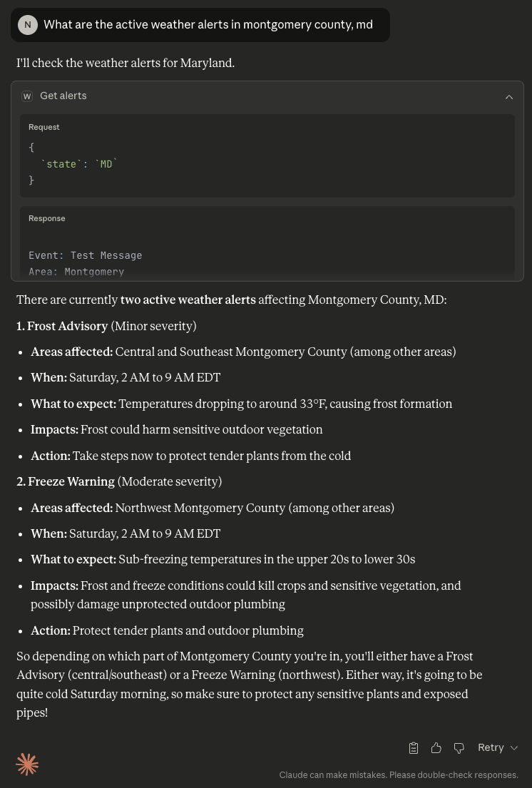Click the Request JSON code block
This screenshot has height=788, width=532.
(x=267, y=164)
